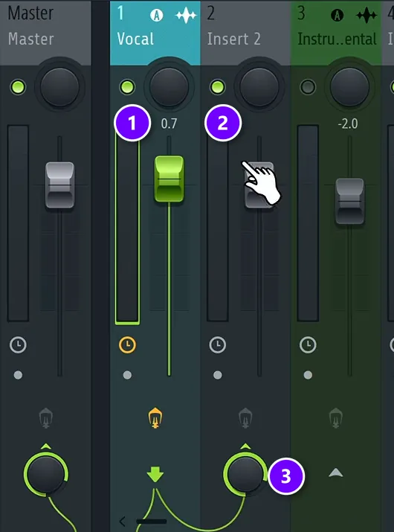
Task: Click the left scroll arrow at mixer bottom
Action: point(123,522)
